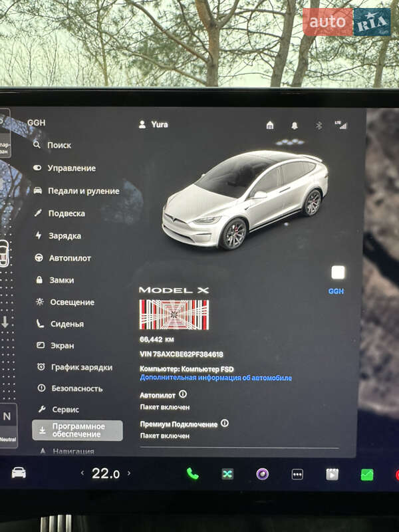Tap the white paint color swatch
The height and width of the screenshot is (532, 399).
(338, 273)
